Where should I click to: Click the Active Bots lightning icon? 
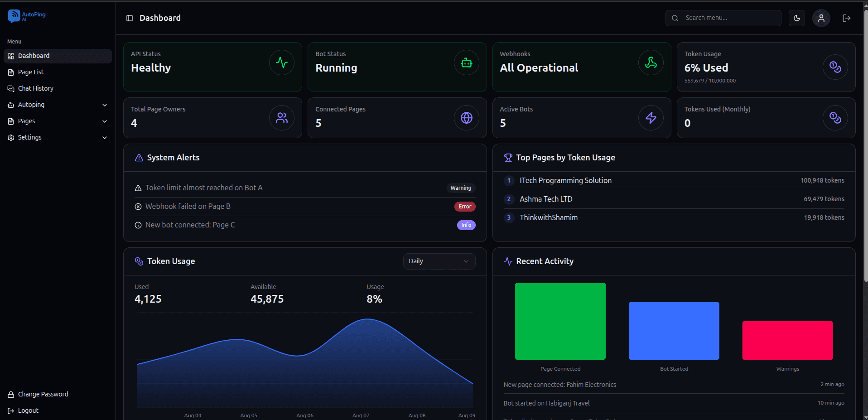[651, 118]
